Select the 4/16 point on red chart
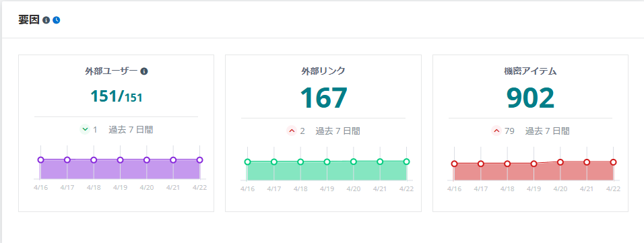The height and width of the screenshot is (243, 644). click(x=454, y=164)
